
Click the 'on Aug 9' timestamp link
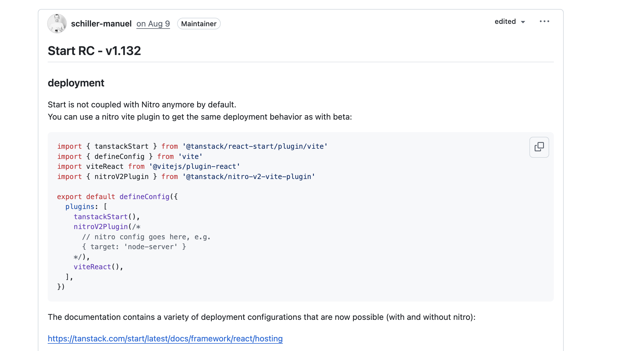pos(153,24)
